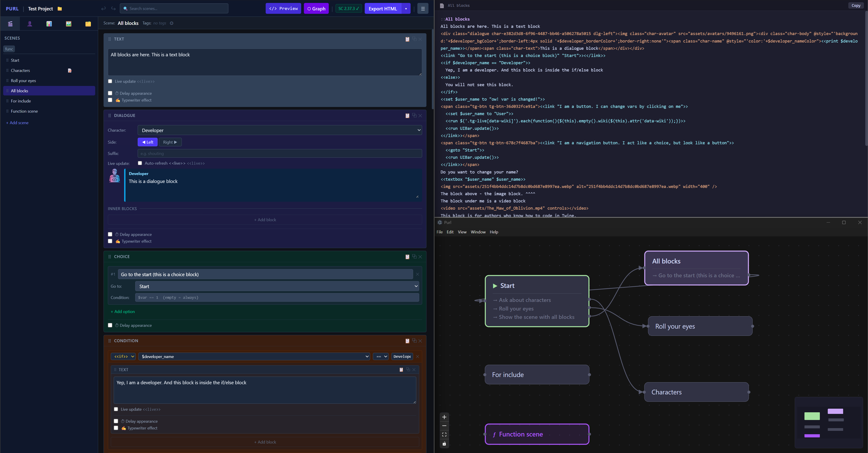Open the Go to dropdown set to Start
Screen dimensions: 868x453
[x=277, y=287]
